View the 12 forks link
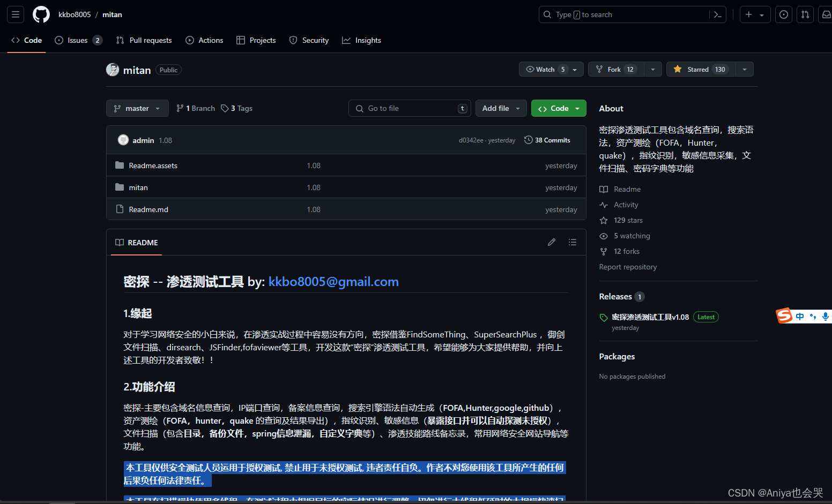Viewport: 832px width, 504px height. [620, 251]
